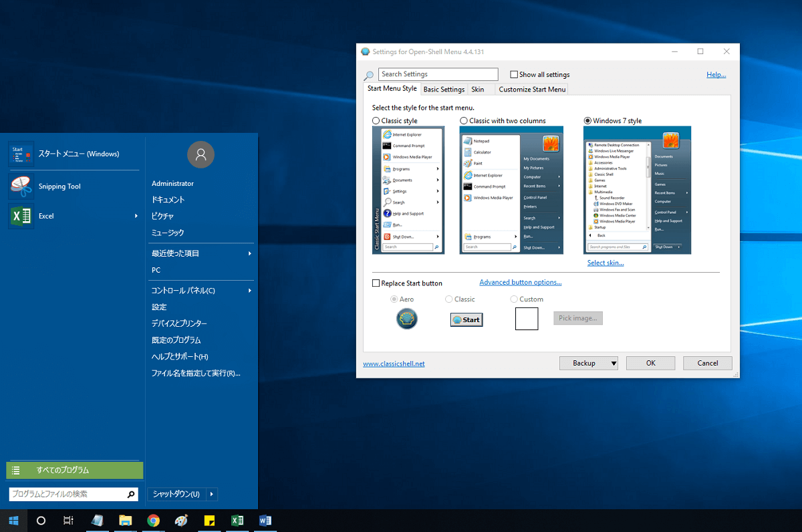Click the Windows Start button on taskbar
802x532 pixels.
coord(13,520)
